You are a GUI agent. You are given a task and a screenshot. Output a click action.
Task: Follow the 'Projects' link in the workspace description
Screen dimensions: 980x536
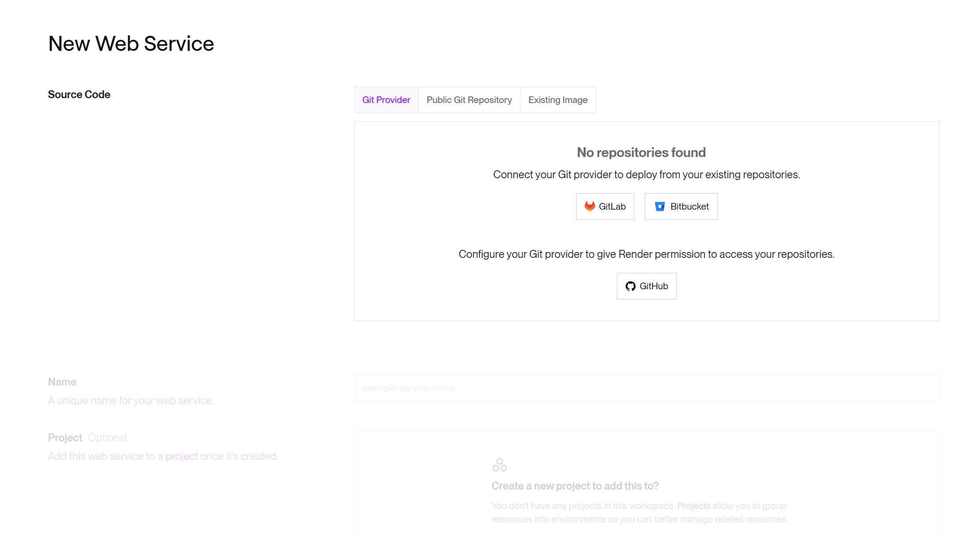pos(694,505)
